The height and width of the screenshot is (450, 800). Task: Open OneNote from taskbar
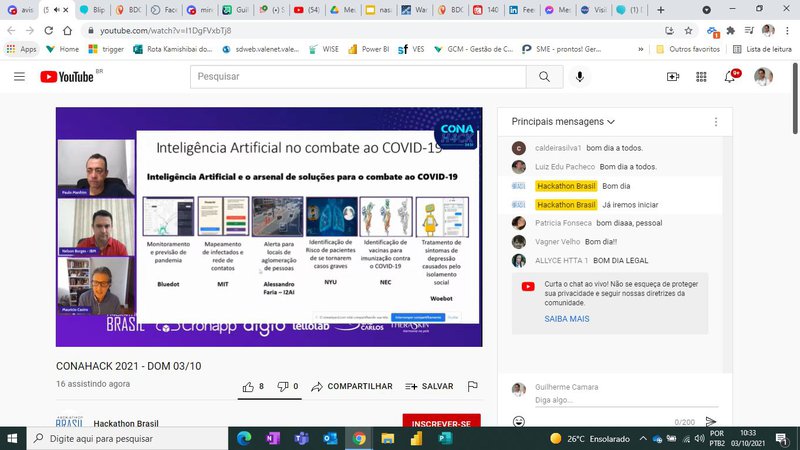coord(272,438)
